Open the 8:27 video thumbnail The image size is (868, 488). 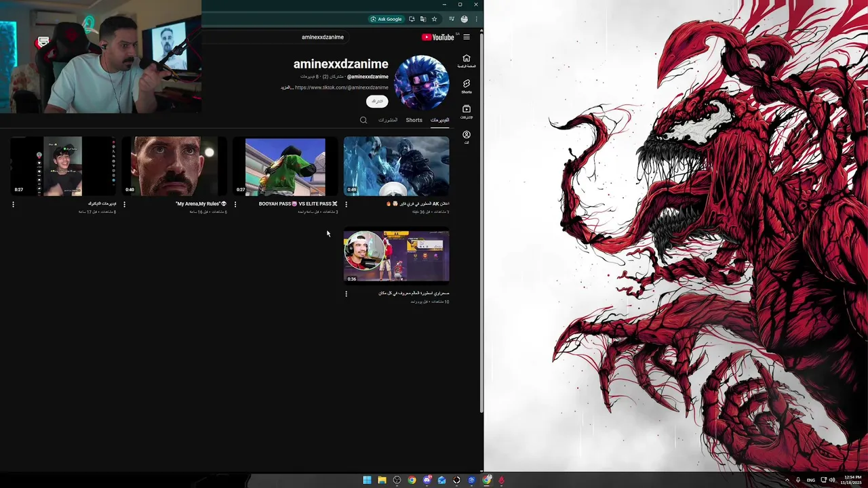click(x=63, y=166)
